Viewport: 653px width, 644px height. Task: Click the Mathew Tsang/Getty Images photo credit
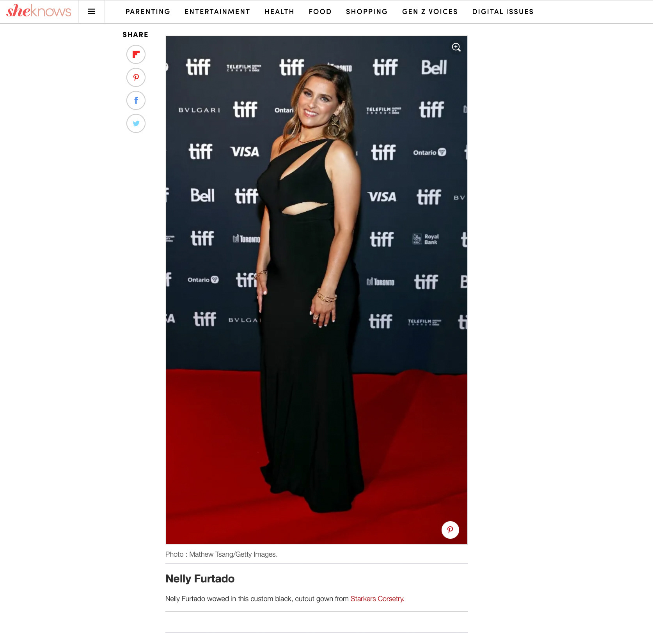click(x=233, y=554)
